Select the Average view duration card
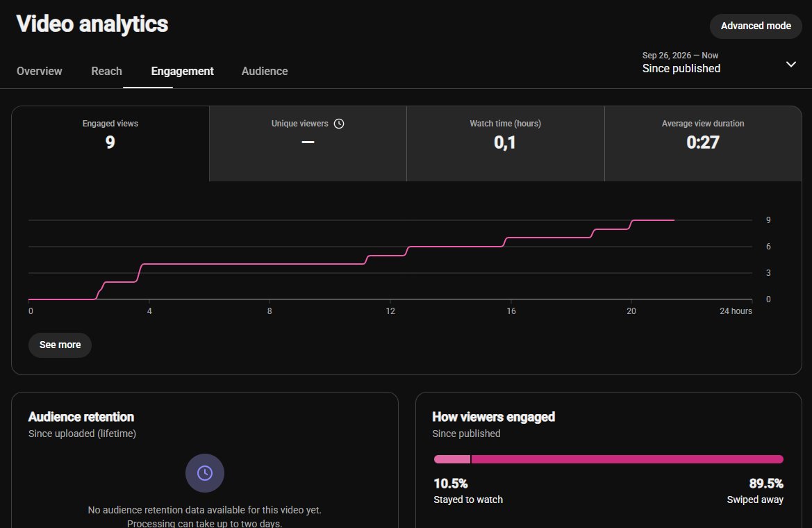This screenshot has width=812, height=528. point(703,144)
